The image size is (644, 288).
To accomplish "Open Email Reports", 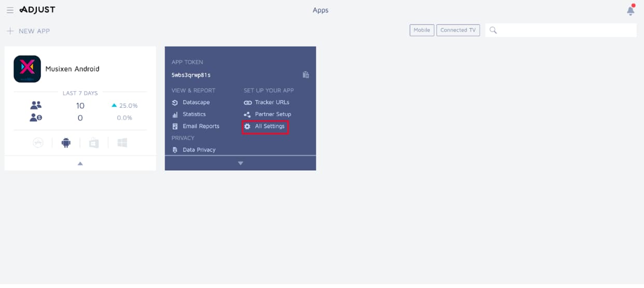I will click(x=201, y=126).
